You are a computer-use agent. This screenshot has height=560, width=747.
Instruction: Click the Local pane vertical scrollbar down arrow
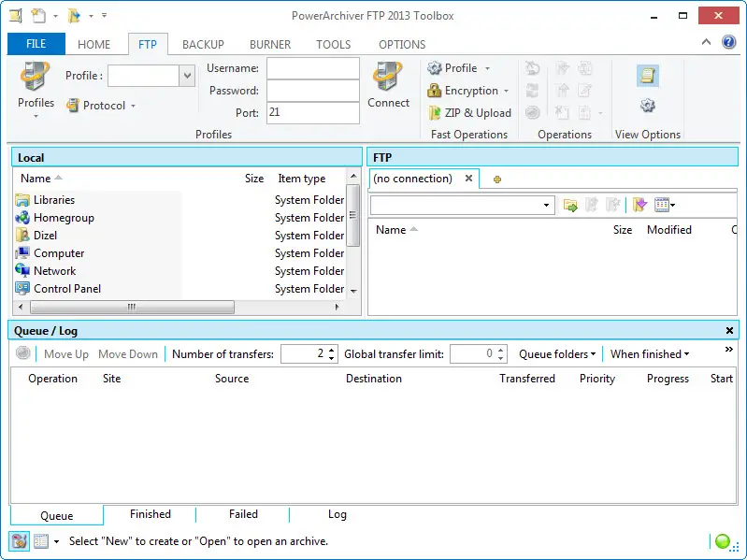(x=353, y=291)
